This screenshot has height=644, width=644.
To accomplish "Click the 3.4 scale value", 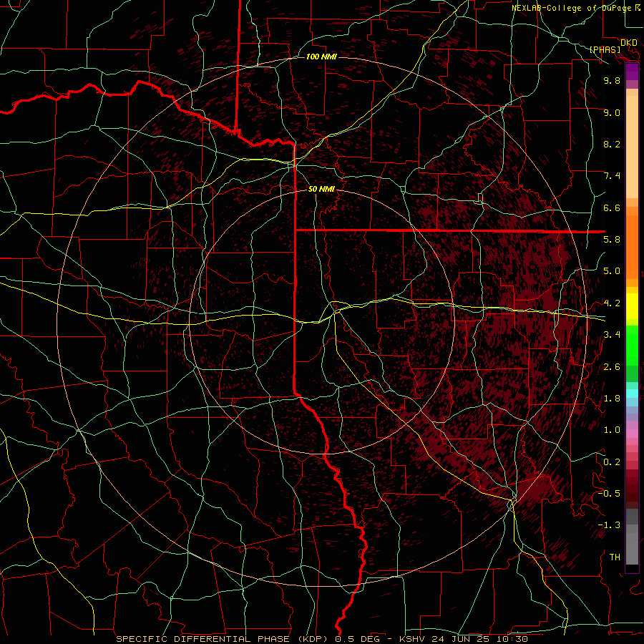I will click(x=612, y=335).
